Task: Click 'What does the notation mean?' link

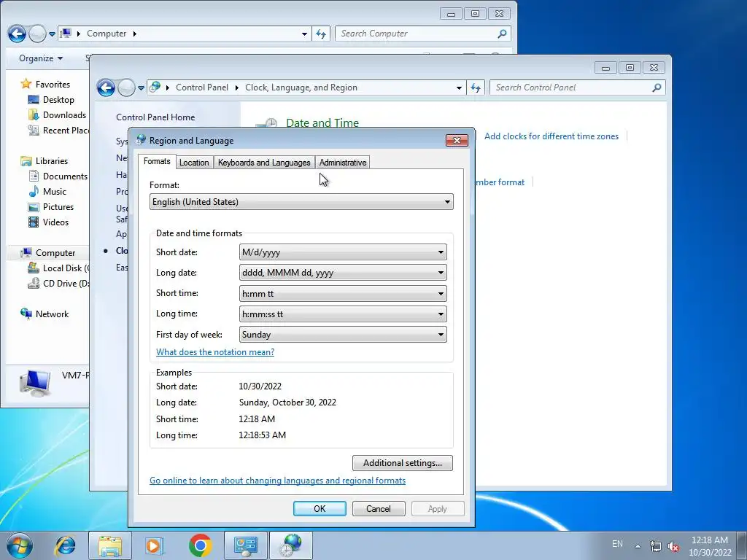Action: [x=215, y=352]
